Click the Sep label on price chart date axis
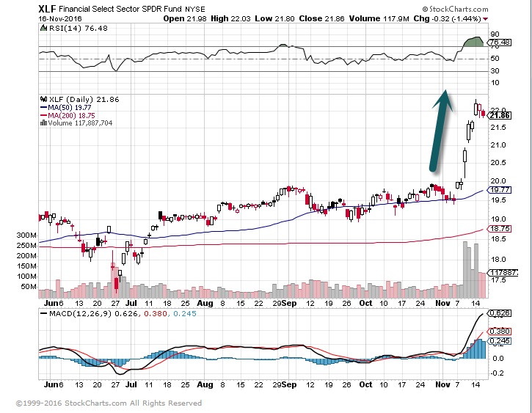This screenshot has width=532, height=413. [x=289, y=304]
